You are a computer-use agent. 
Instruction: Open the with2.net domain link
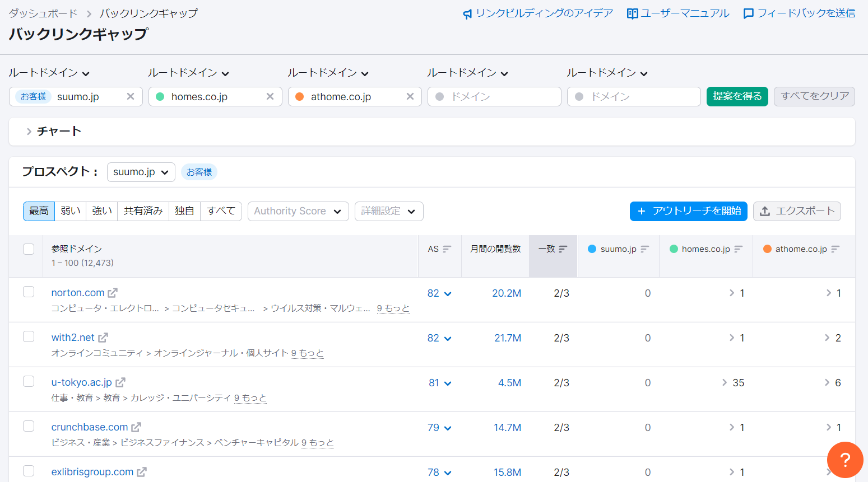click(73, 338)
